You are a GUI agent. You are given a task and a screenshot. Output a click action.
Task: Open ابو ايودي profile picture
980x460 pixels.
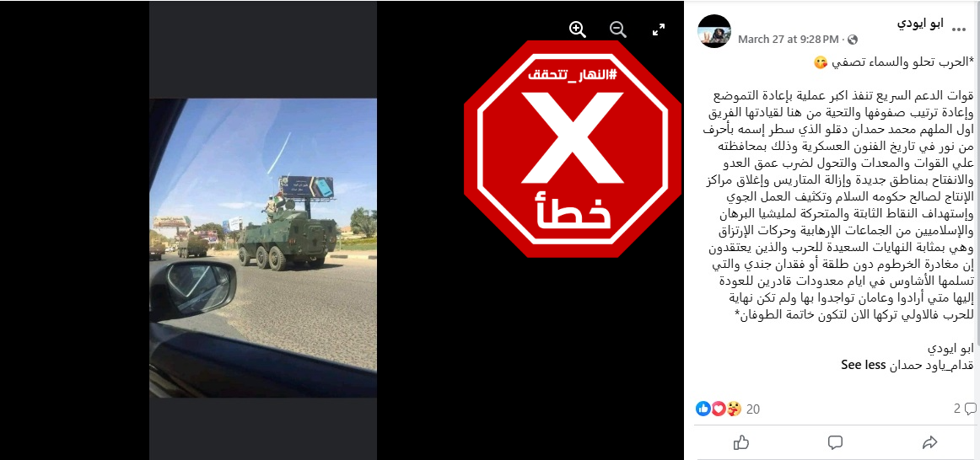click(713, 30)
